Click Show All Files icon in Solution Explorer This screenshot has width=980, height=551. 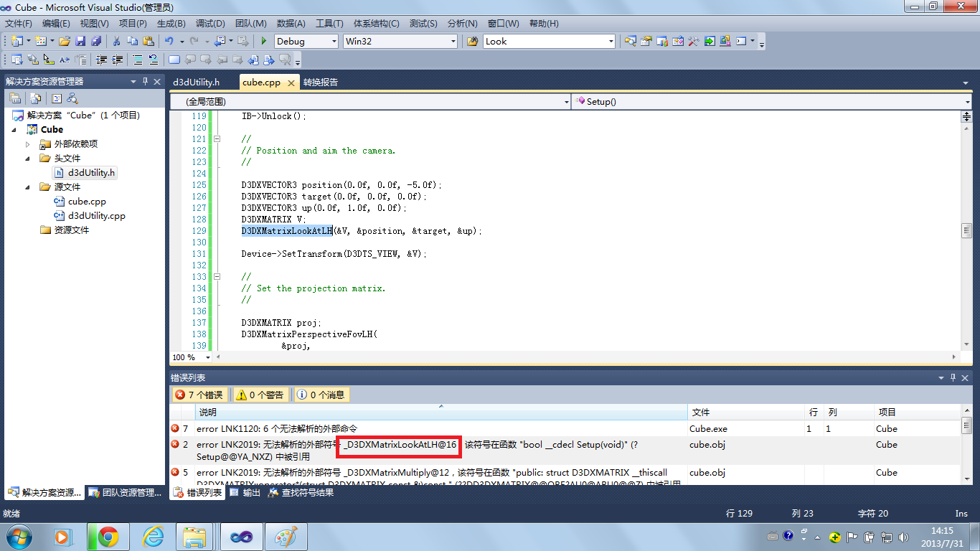coord(35,98)
